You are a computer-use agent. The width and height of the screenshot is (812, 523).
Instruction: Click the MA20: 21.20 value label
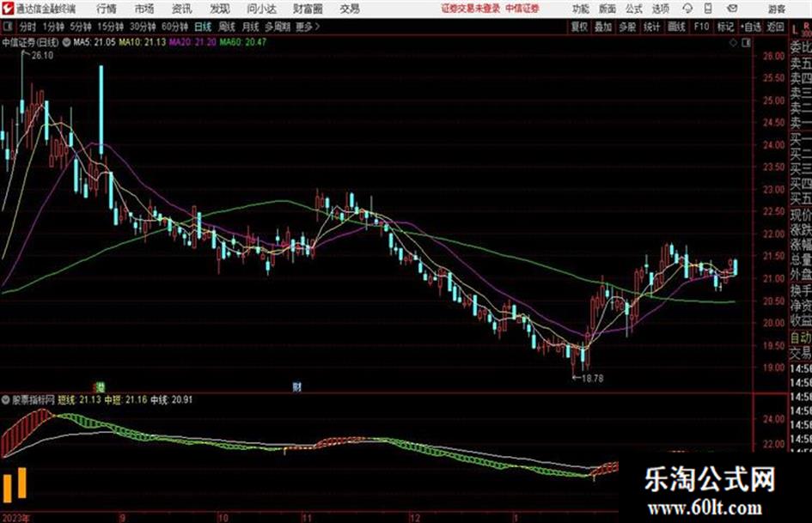[192, 42]
